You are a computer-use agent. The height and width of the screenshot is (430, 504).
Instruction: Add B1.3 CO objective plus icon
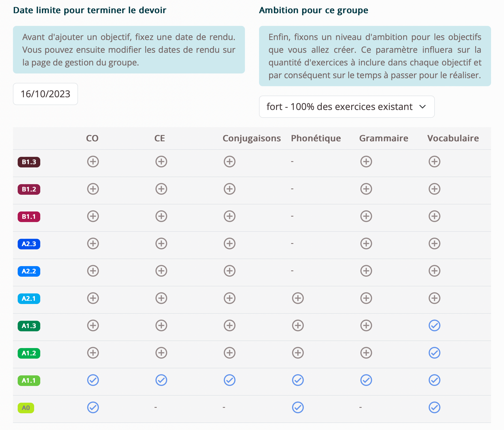93,162
